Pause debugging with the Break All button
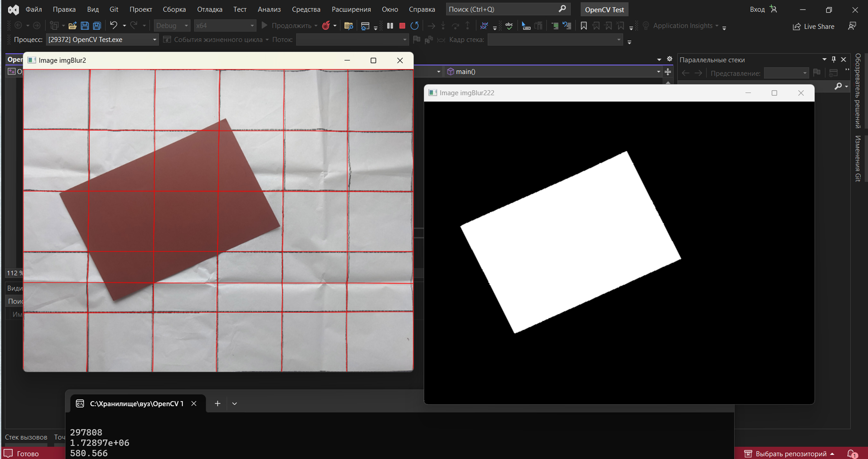This screenshot has height=459, width=868. pos(390,26)
